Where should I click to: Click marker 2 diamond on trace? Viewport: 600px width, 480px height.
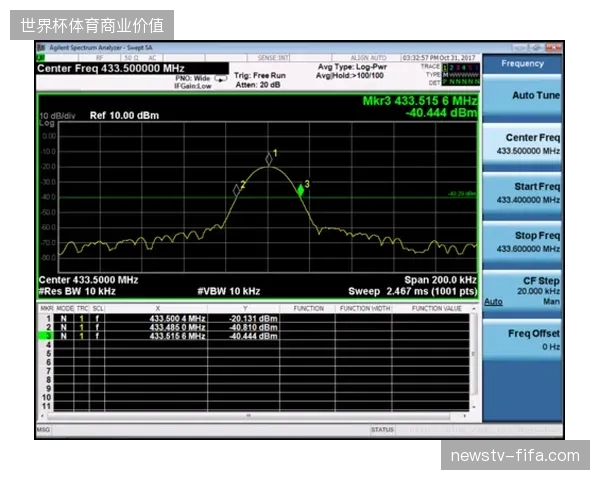[236, 189]
